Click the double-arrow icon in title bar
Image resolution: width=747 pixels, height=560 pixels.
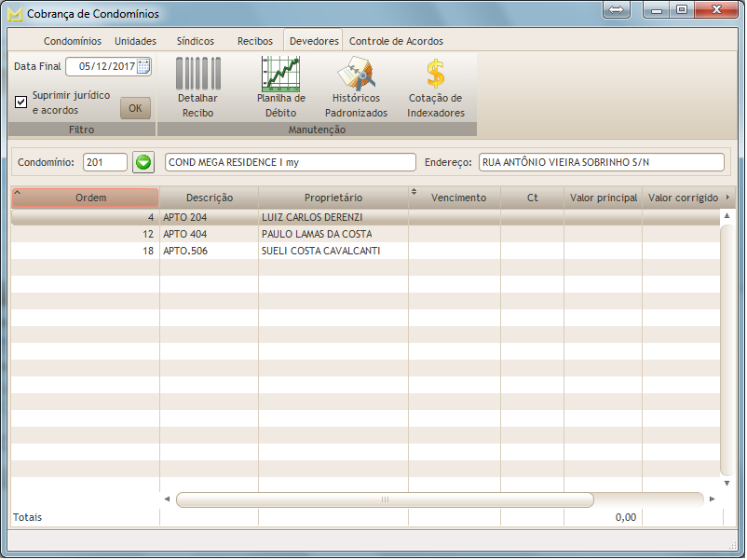click(617, 10)
